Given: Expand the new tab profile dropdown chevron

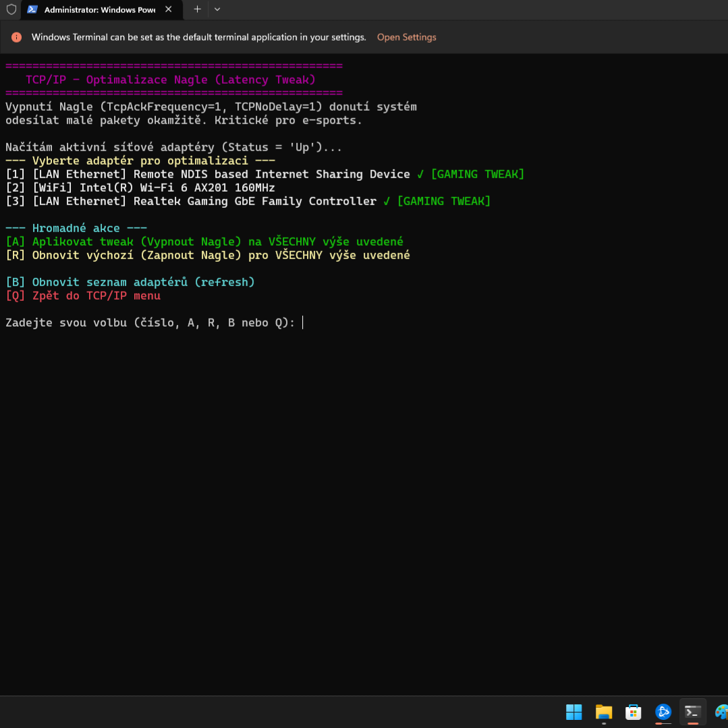Looking at the screenshot, I should click(x=217, y=9).
